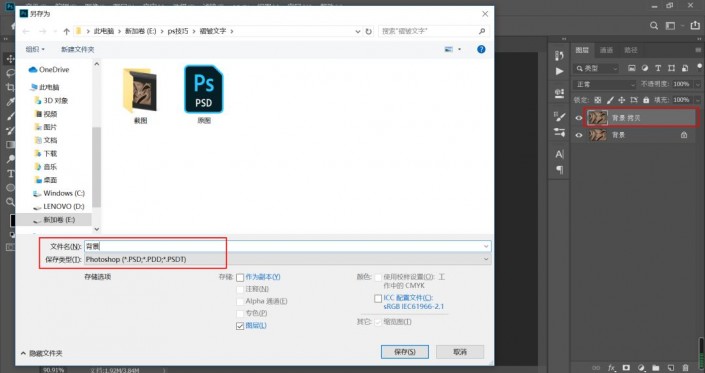Click the lock all padlock icon
The image size is (705, 373).
(646, 100)
